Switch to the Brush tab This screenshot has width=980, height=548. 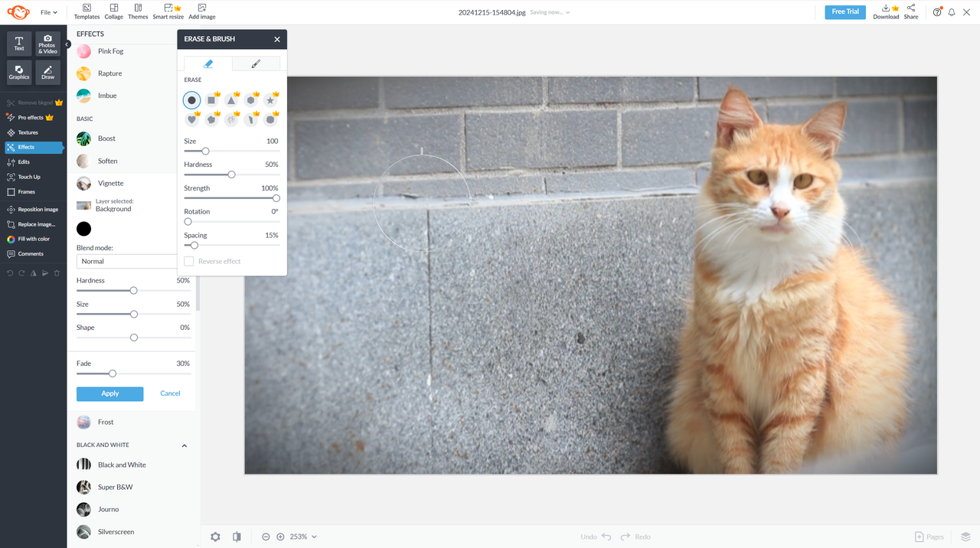coord(256,64)
